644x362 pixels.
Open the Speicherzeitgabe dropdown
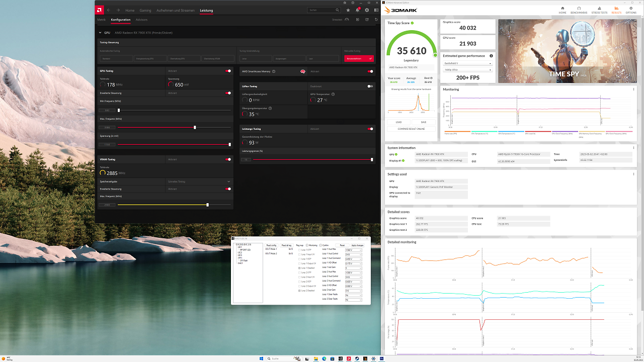click(x=200, y=182)
